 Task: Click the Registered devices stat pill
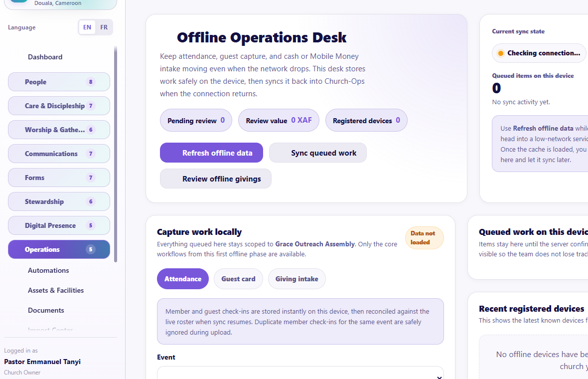(366, 121)
